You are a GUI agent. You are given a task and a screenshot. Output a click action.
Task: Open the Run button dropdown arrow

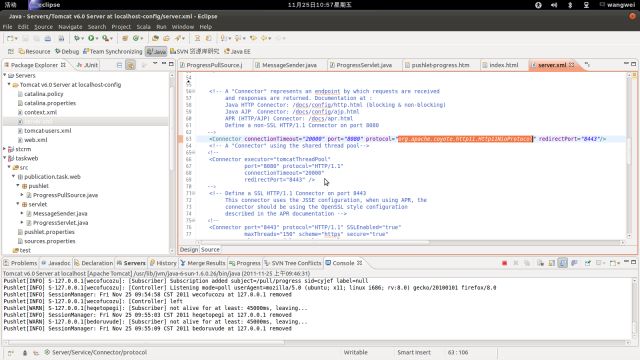tap(97, 38)
